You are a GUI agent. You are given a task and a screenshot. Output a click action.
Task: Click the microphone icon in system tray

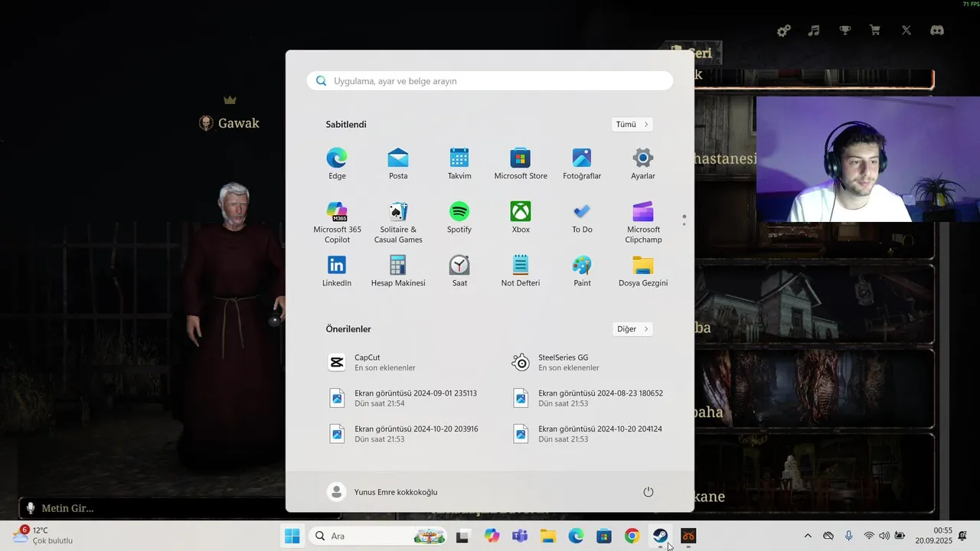click(848, 536)
